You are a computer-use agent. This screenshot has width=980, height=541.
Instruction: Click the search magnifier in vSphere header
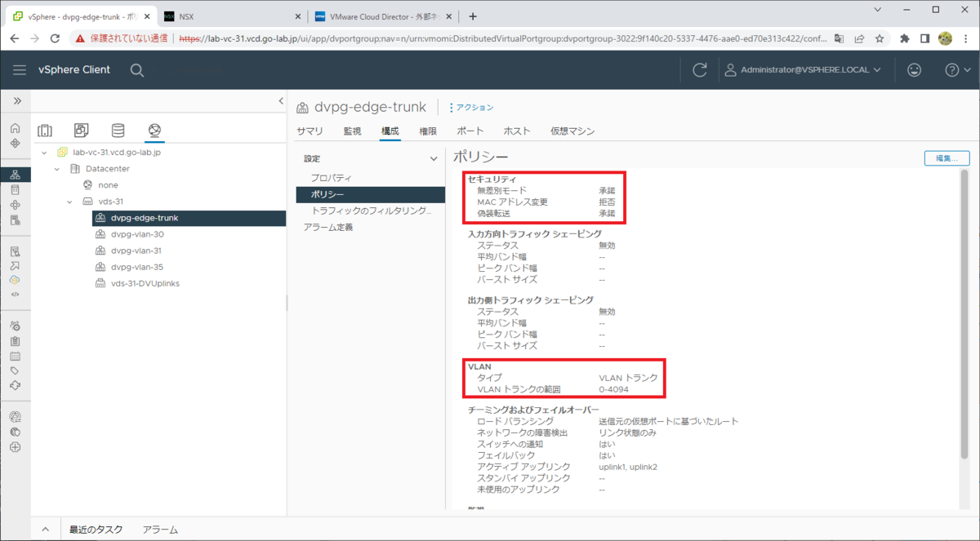(137, 70)
